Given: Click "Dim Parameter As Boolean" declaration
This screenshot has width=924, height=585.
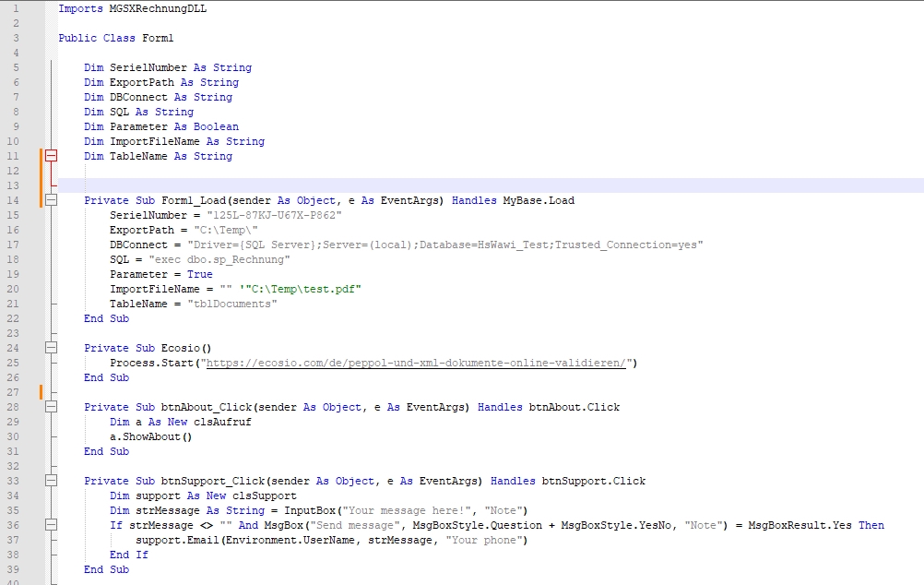Looking at the screenshot, I should (x=161, y=126).
